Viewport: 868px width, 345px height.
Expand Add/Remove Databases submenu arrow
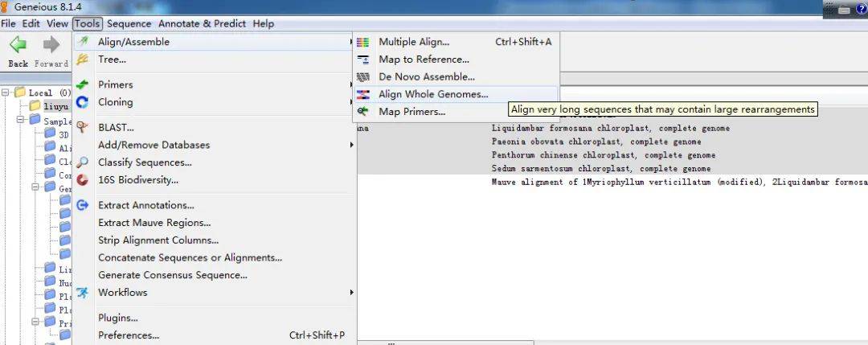point(350,145)
